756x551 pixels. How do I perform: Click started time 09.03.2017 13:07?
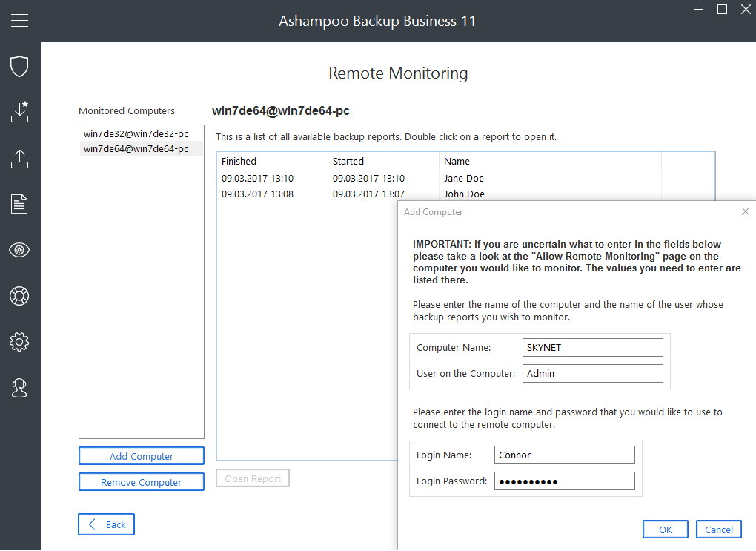pos(368,194)
